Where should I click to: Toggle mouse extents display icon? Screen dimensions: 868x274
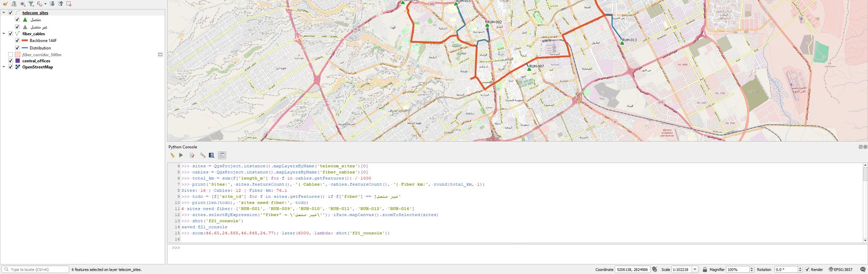pos(654,270)
